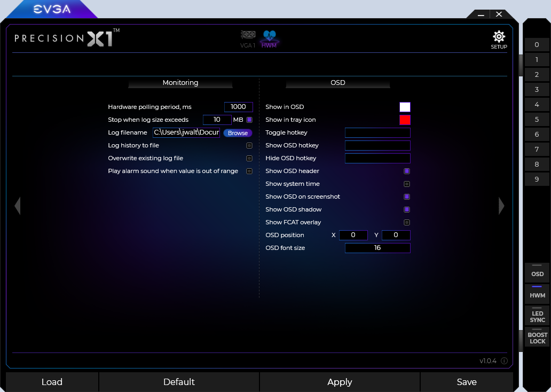Enable Log history to file
Viewport: 551px width, 392px height.
249,146
